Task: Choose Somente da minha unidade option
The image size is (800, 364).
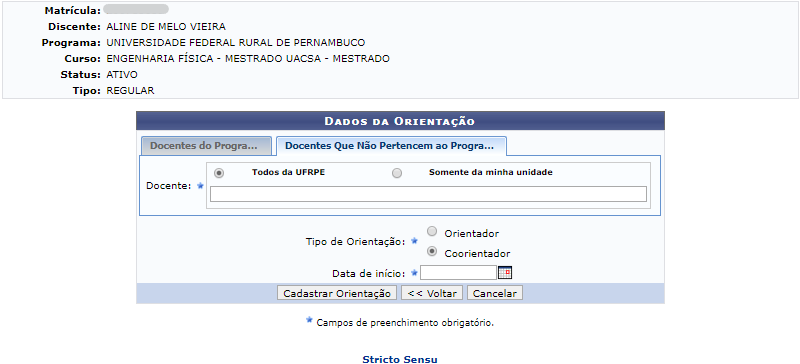Action: [x=396, y=173]
